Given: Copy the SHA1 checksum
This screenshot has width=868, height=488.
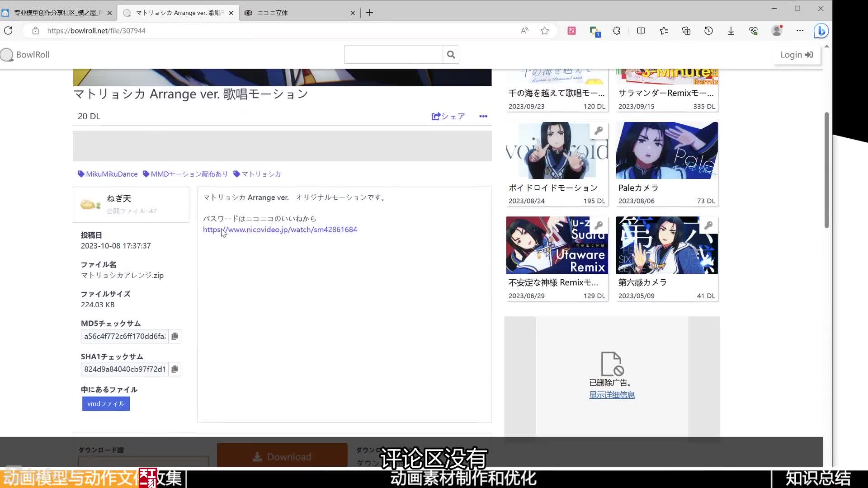Looking at the screenshot, I should tap(175, 369).
